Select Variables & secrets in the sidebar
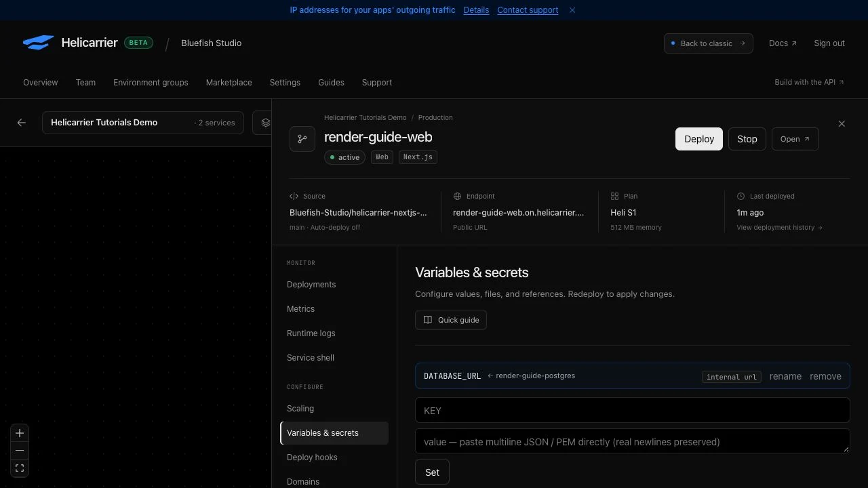Image resolution: width=868 pixels, height=488 pixels. pos(334,433)
